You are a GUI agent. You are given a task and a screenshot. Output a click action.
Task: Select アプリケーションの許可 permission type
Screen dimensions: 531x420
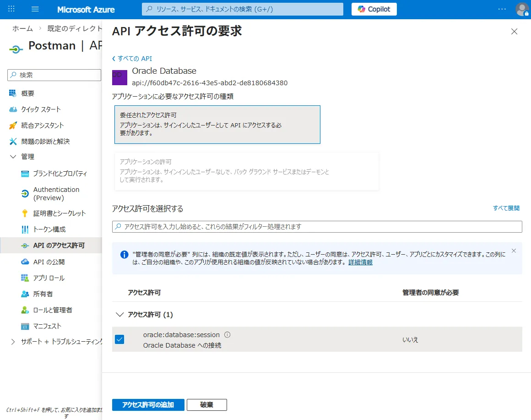coord(246,171)
